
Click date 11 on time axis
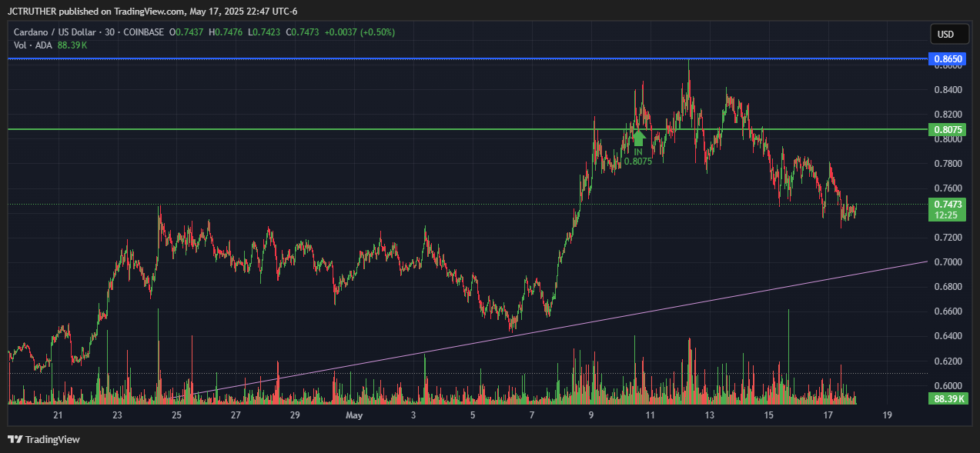[651, 415]
